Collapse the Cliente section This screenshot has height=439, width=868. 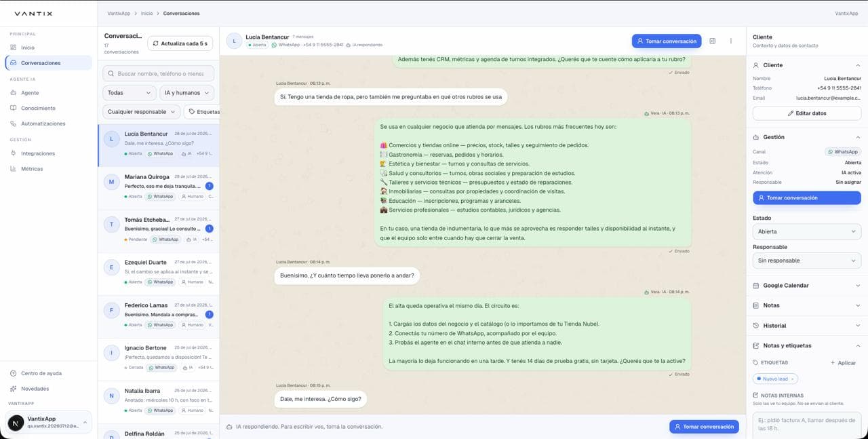click(807, 65)
